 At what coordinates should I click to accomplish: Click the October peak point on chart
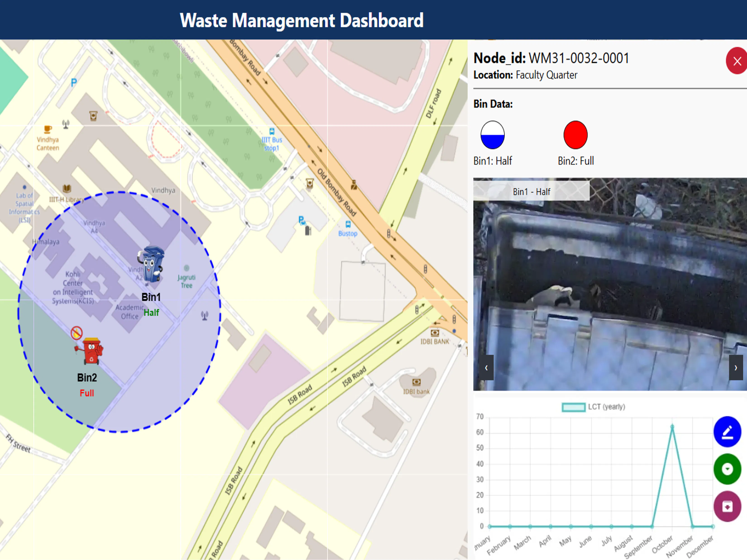(x=672, y=427)
